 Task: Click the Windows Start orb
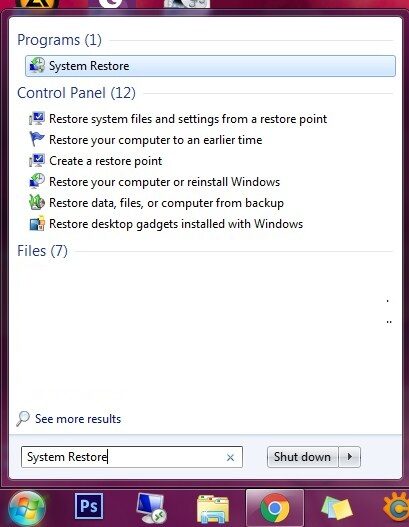click(27, 509)
